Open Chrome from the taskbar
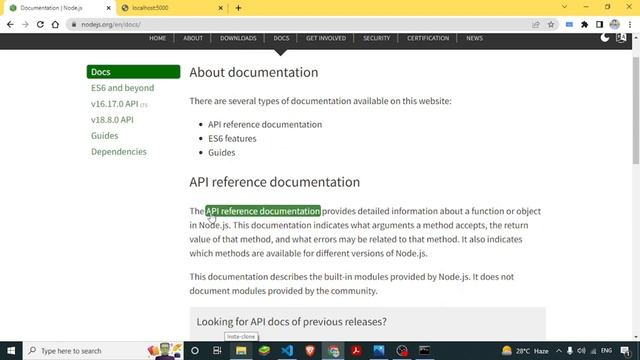Screen dimensions: 640x360 pyautogui.click(x=333, y=351)
